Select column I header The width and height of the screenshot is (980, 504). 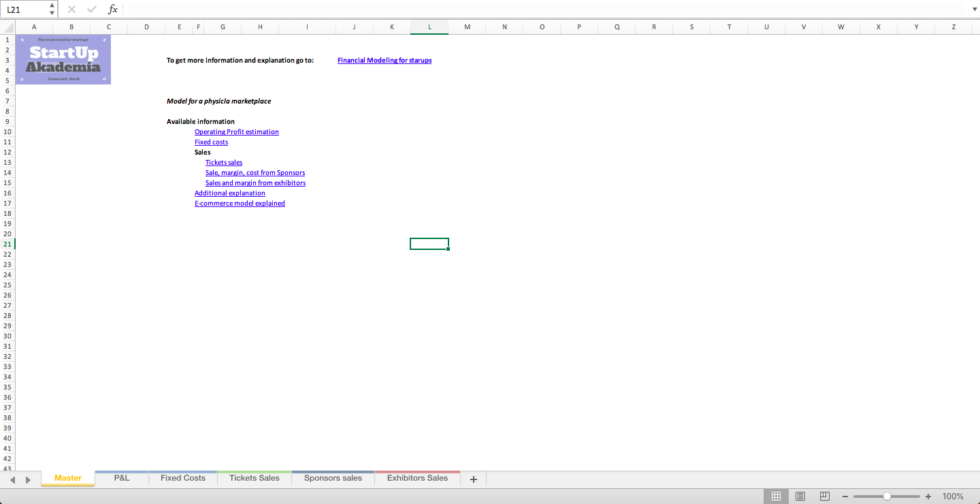[307, 27]
